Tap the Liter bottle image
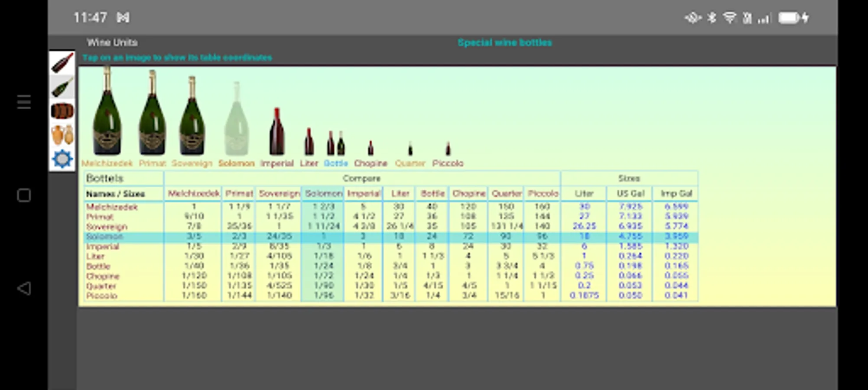Image resolution: width=868 pixels, height=390 pixels. tap(309, 141)
